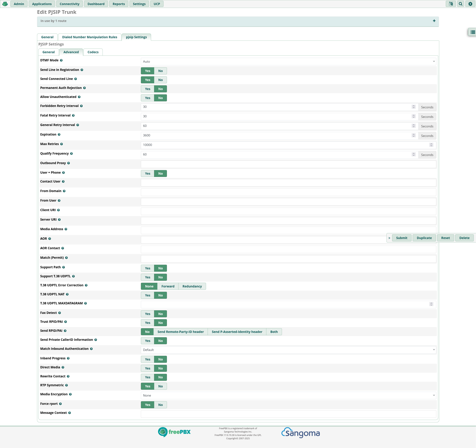This screenshot has height=448, width=476.
Task: Open the Connectivity menu
Action: coord(69,4)
